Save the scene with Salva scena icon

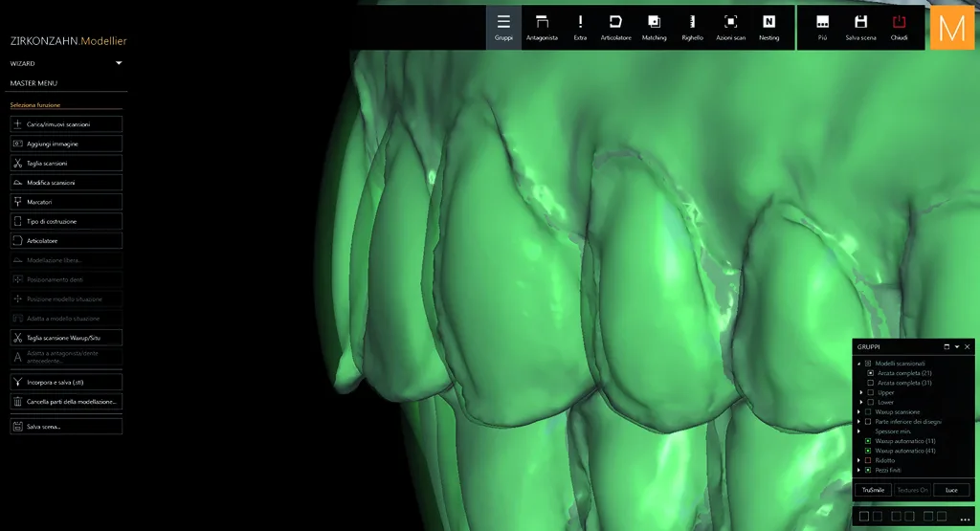click(860, 28)
